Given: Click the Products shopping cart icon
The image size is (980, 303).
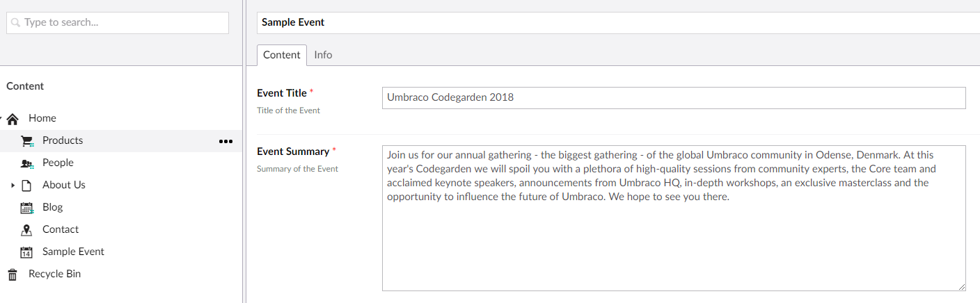Looking at the screenshot, I should click(27, 141).
